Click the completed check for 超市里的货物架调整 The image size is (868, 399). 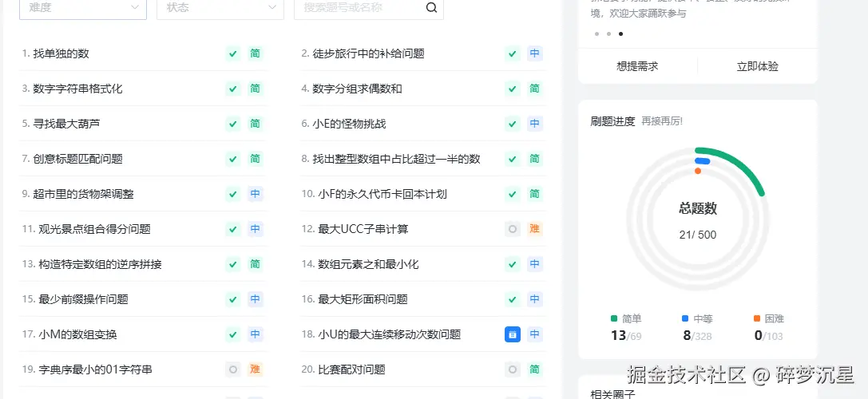pyautogui.click(x=233, y=194)
